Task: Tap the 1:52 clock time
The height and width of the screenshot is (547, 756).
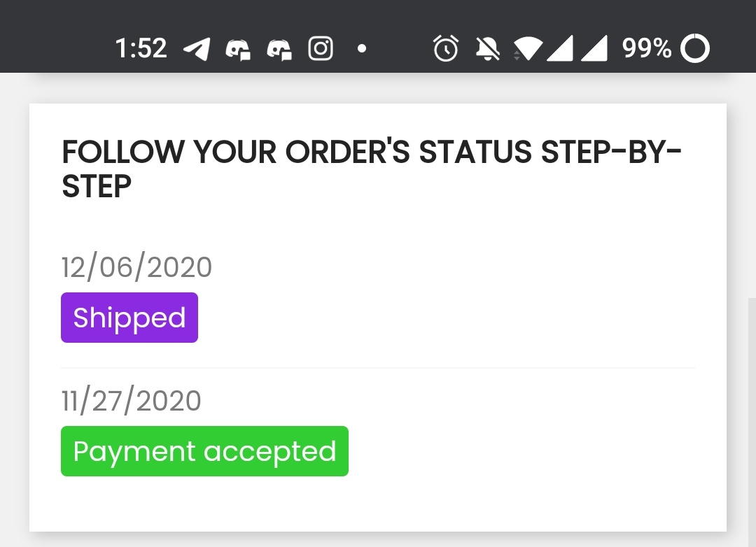Action: coord(141,48)
